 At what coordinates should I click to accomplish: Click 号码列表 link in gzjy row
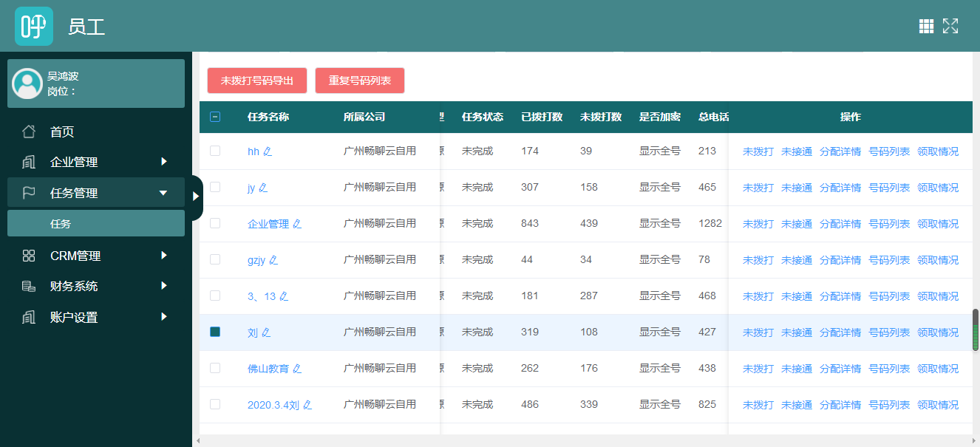(x=889, y=260)
